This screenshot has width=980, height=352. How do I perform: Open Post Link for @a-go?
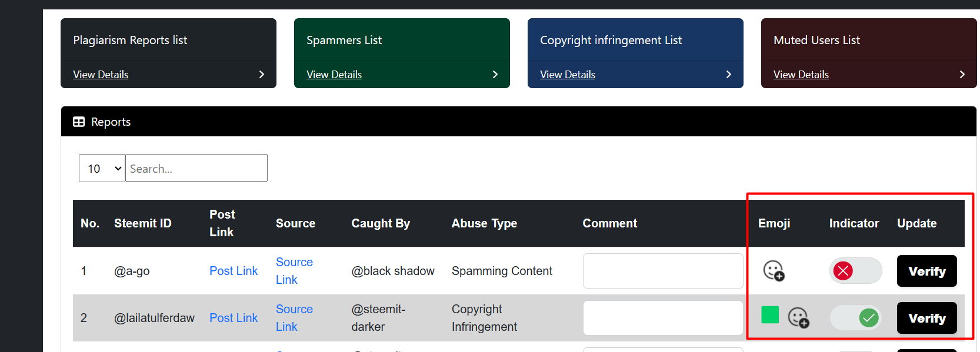pos(234,271)
